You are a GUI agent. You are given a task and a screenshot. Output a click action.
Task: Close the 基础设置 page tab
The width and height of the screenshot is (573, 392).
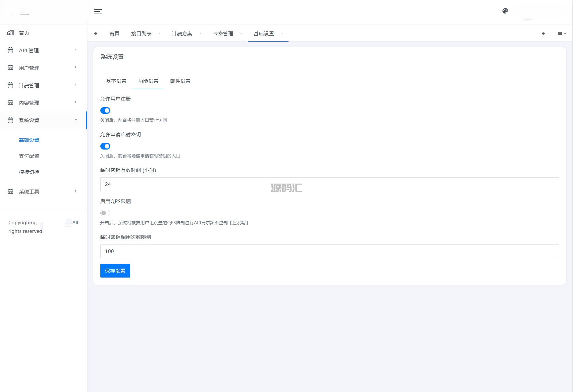click(282, 34)
